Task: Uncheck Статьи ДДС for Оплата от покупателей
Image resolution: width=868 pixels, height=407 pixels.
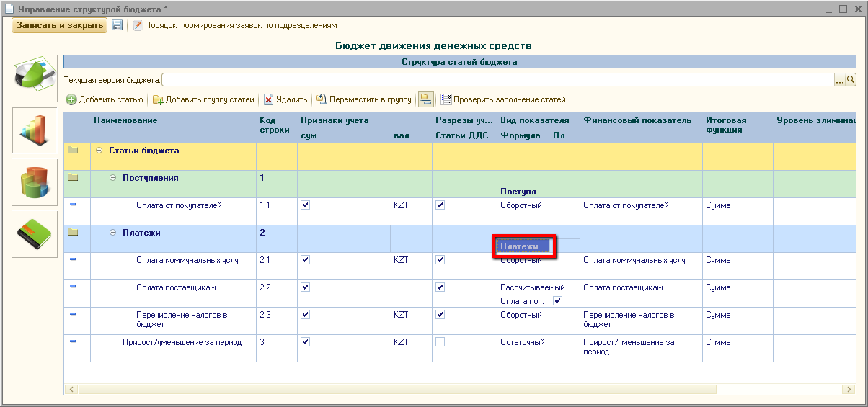Action: 440,205
